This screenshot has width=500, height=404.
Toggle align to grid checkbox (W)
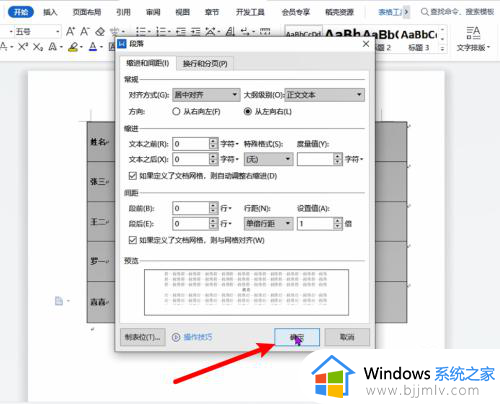coord(133,240)
